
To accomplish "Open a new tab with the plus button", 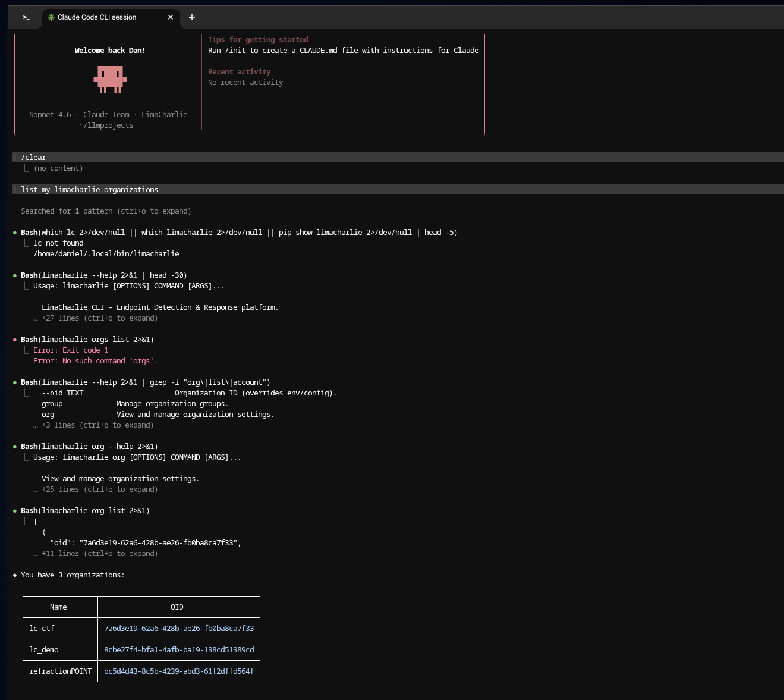I will [x=192, y=18].
